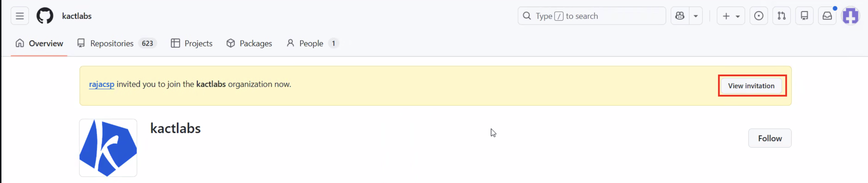Click the GitHub Octocat logo

[45, 16]
